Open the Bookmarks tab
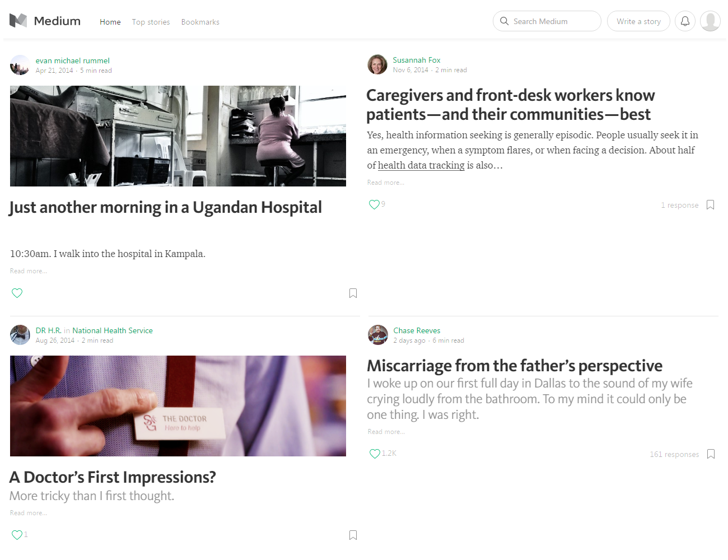The image size is (728, 560). (200, 22)
